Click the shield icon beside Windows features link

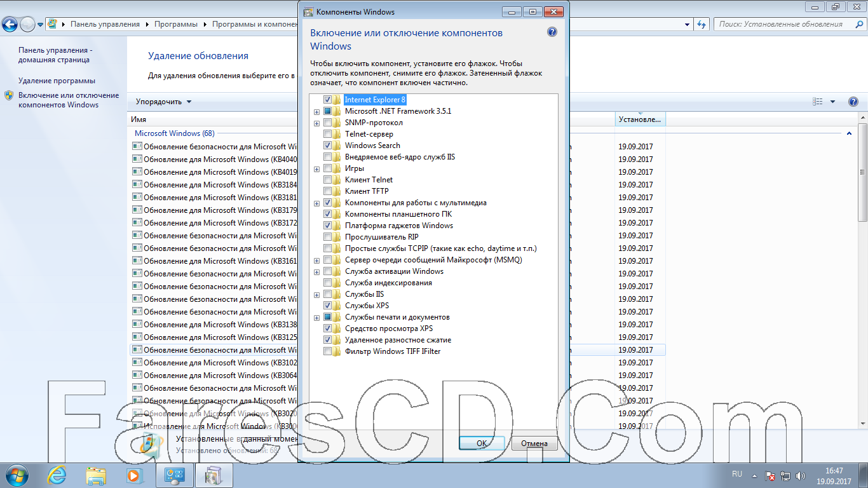point(9,95)
